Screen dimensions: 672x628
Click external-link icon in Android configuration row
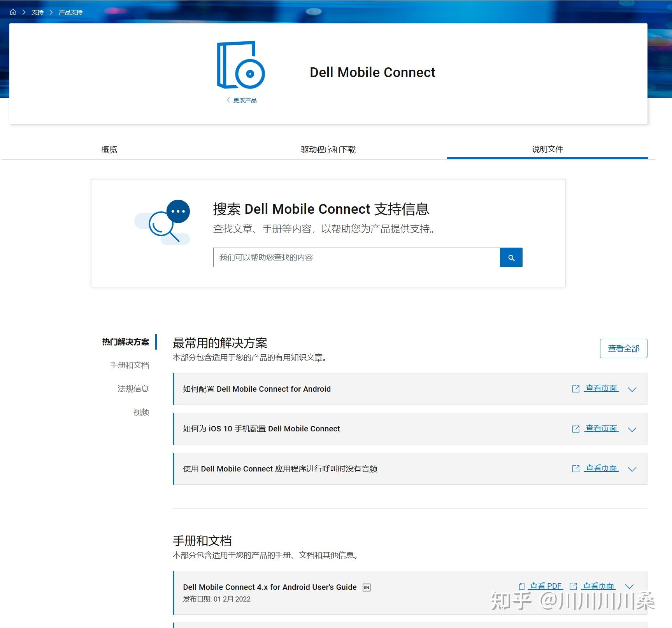(x=576, y=389)
